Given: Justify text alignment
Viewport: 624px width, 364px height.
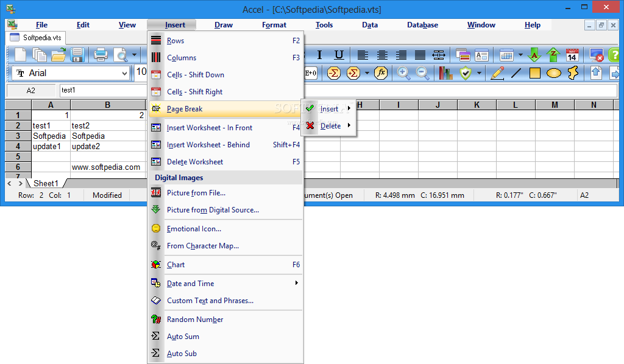Looking at the screenshot, I should point(420,55).
